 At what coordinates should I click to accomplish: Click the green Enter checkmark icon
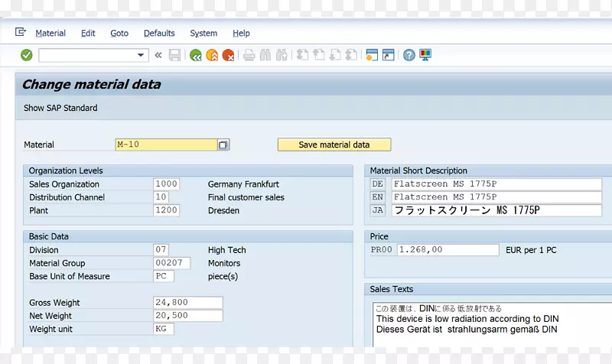pyautogui.click(x=27, y=55)
